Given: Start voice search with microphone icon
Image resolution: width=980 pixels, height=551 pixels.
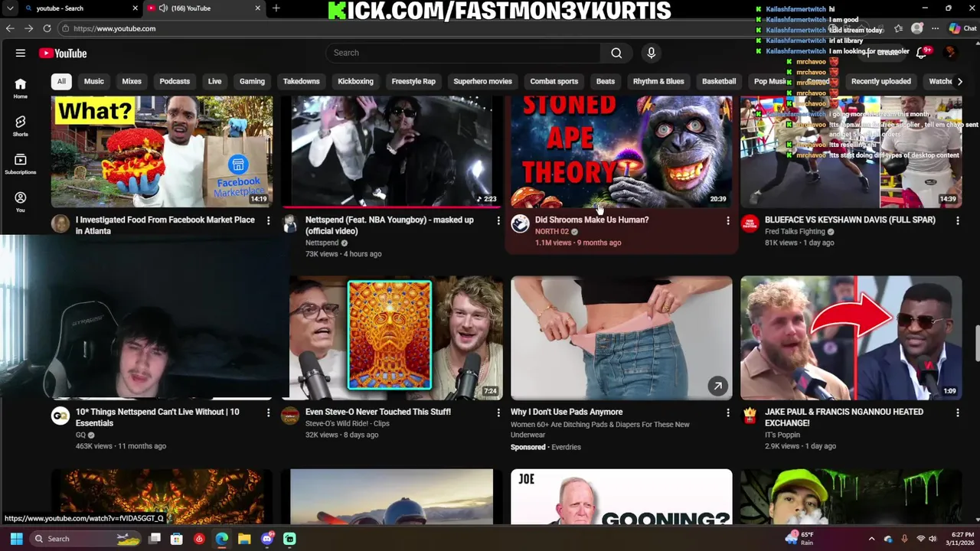Looking at the screenshot, I should click(652, 53).
